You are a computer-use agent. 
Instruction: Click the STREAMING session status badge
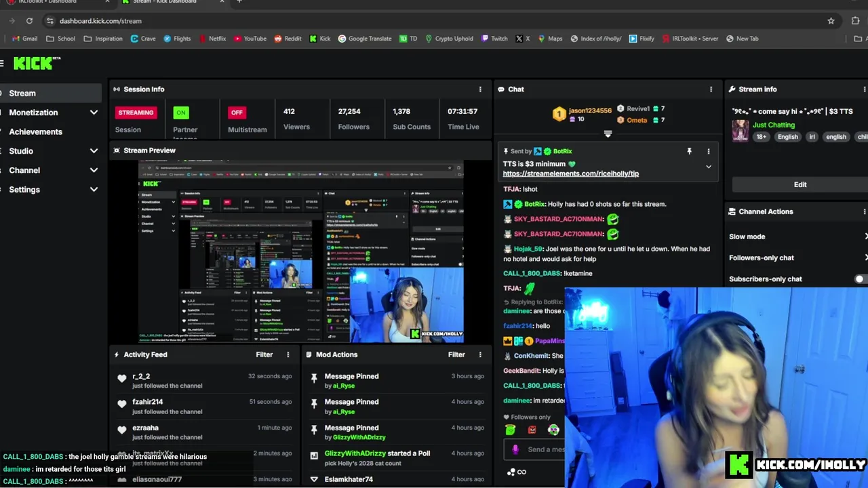click(136, 113)
